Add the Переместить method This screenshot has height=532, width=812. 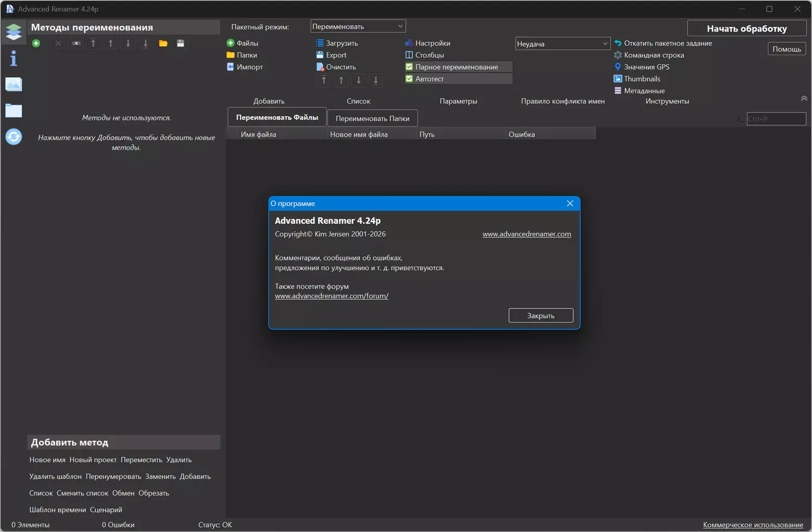[141, 460]
